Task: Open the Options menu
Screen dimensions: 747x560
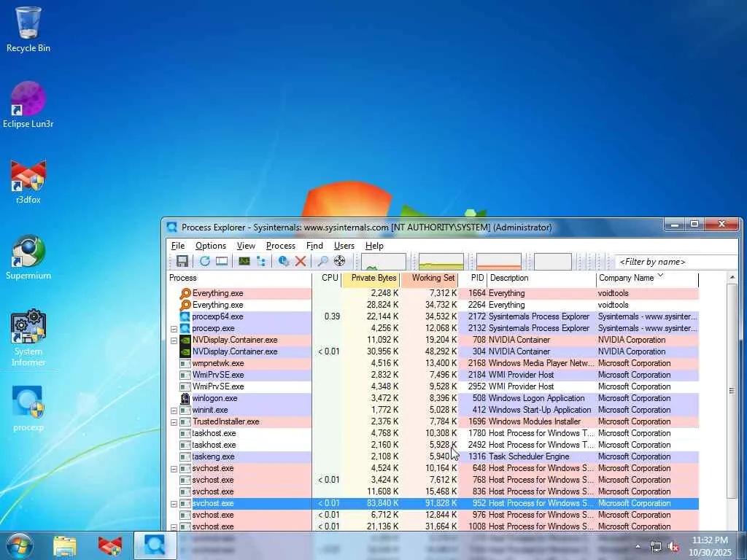Action: tap(211, 246)
